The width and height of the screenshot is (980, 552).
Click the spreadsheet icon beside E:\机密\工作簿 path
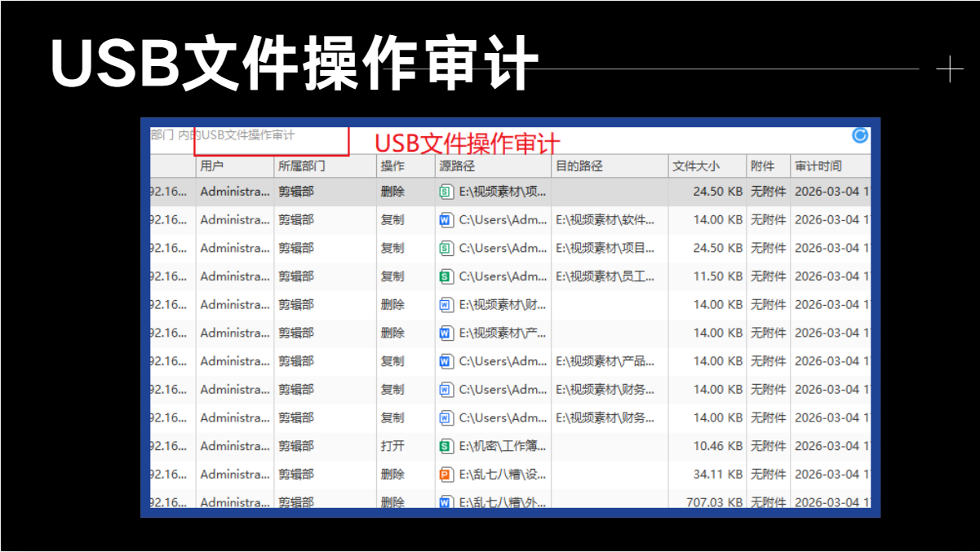pos(446,446)
